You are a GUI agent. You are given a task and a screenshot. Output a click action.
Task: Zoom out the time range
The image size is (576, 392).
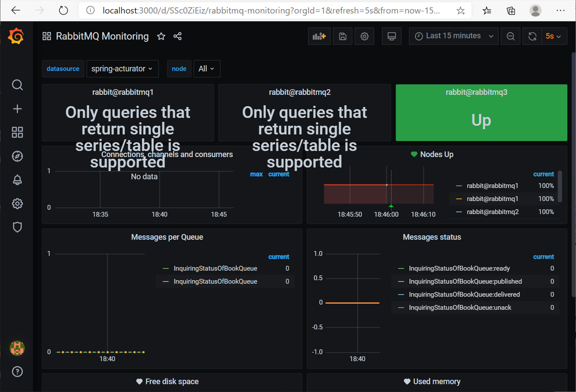point(511,36)
